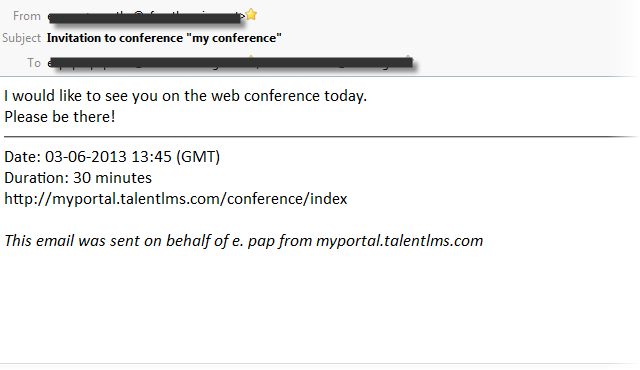Click the grey star at end of recipients
Image resolution: width=640 pixels, height=370 pixels.
click(x=407, y=58)
